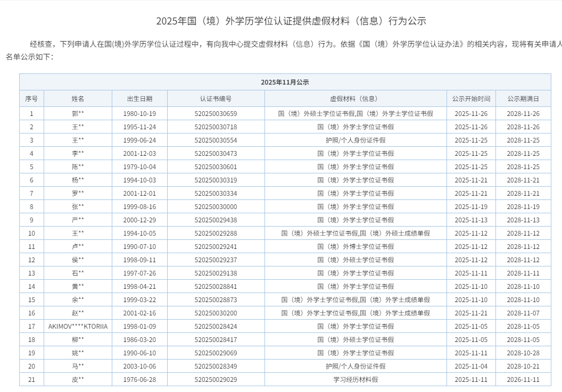Image resolution: width=562 pixels, height=392 pixels.
Task: Click the 出生日期 column header
Action: (x=139, y=98)
